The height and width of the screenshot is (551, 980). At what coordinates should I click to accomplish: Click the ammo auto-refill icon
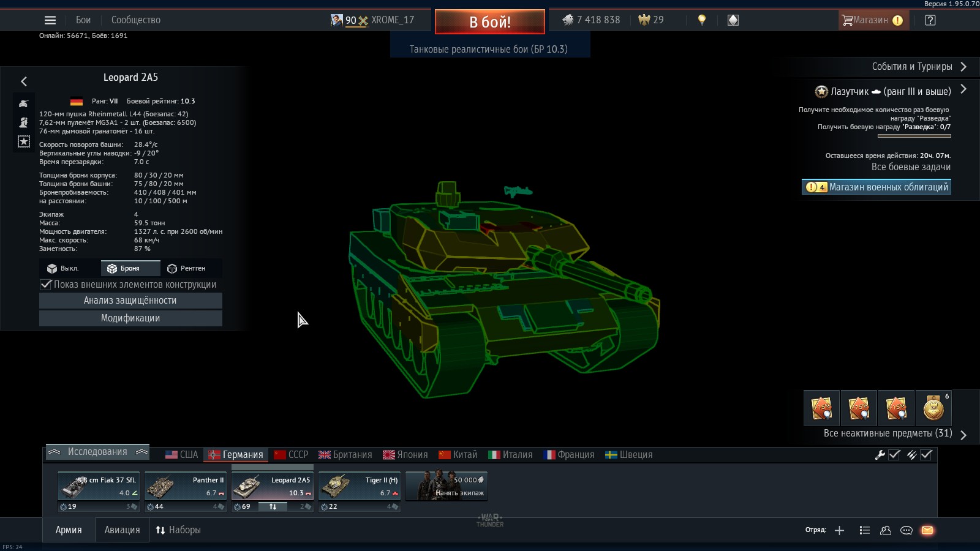(x=912, y=455)
